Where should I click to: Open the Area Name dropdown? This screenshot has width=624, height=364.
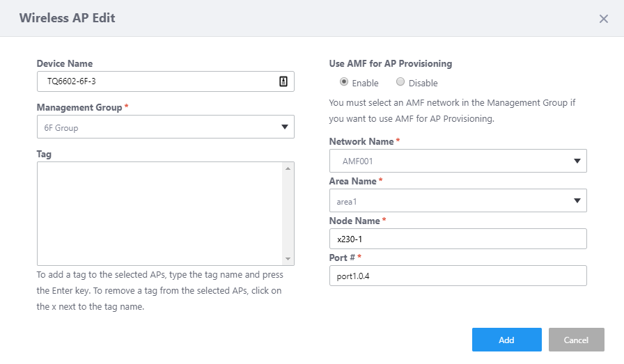coord(458,200)
